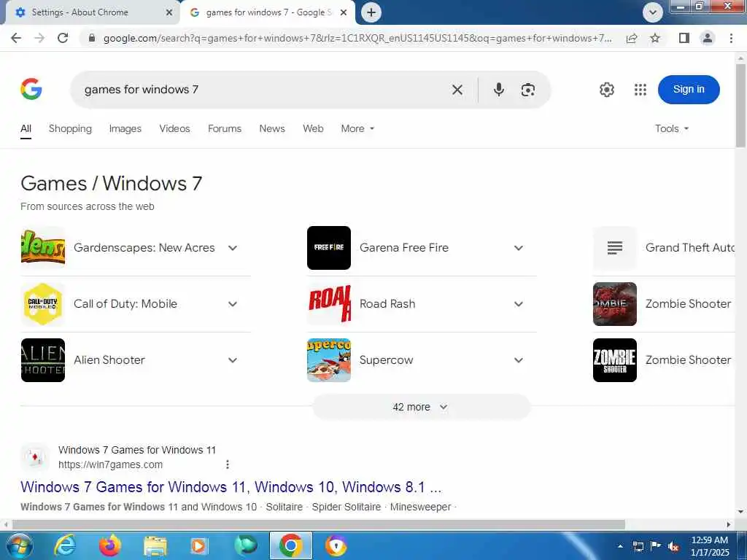747x560 pixels.
Task: Close the Settings - About Chrome tab
Action: tap(169, 12)
